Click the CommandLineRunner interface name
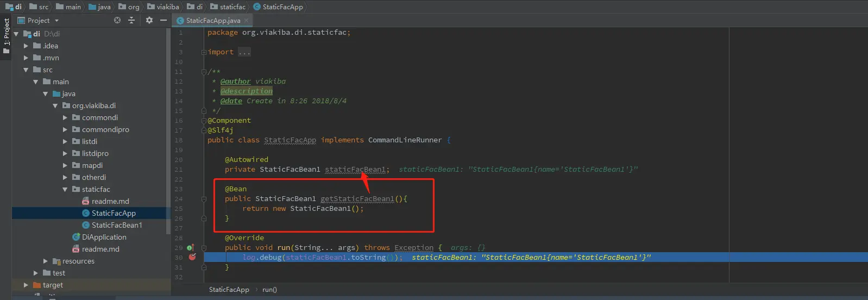 click(405, 140)
